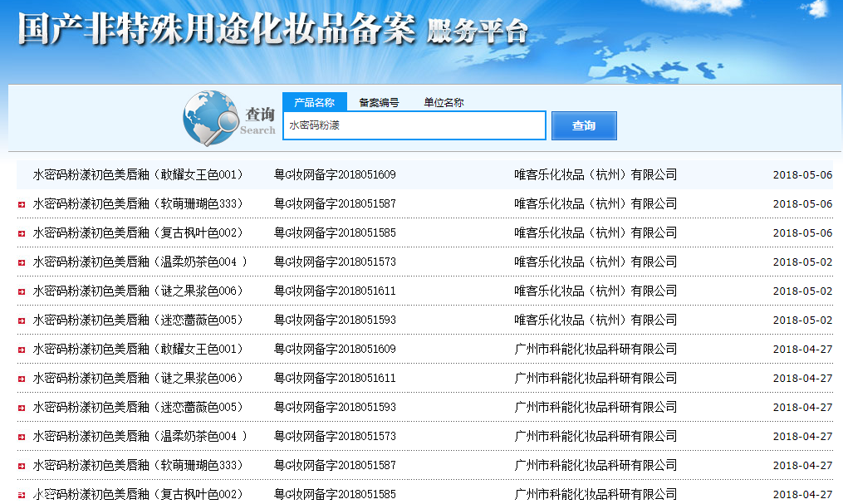Click red arrow icon beside 温柔奶茶色004 dated 2018-05-02

21,262
